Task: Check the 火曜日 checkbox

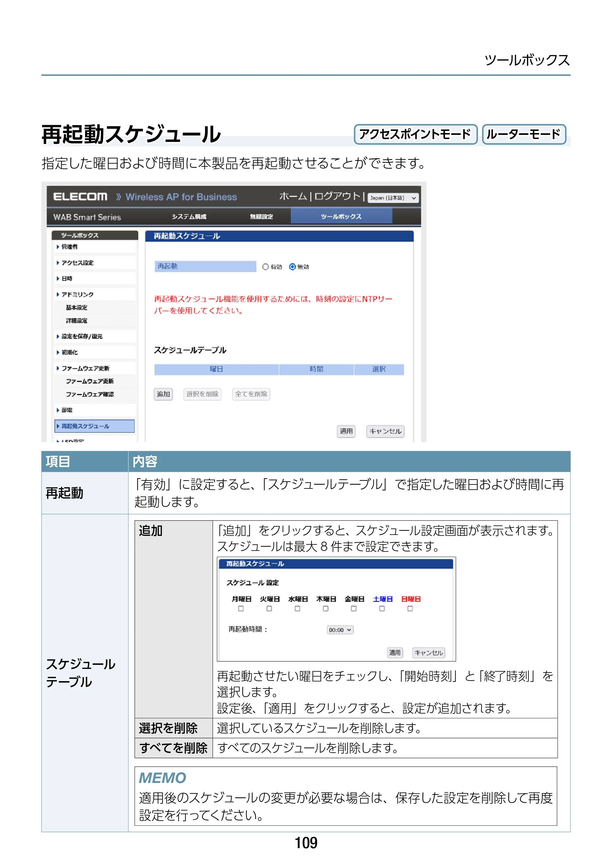Action: coord(269,609)
